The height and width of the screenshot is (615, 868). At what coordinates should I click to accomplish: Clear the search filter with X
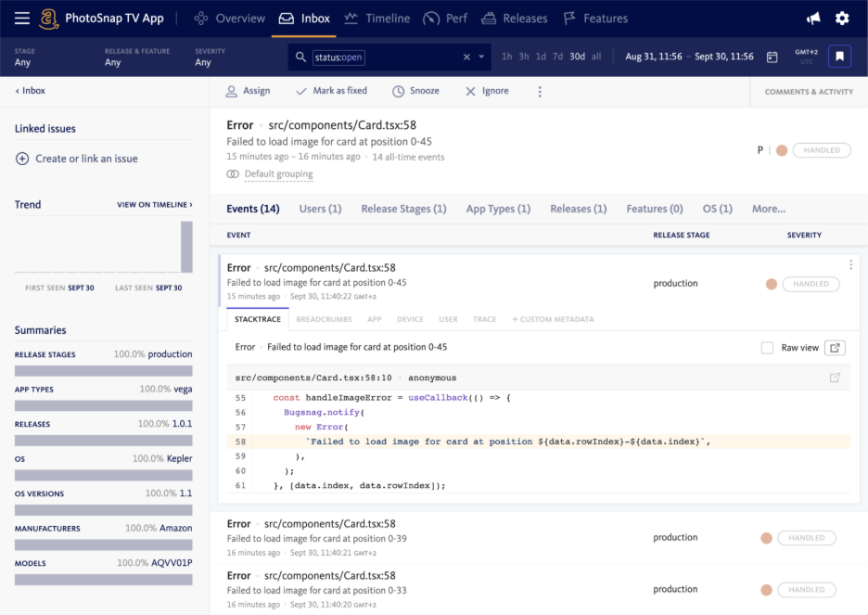tap(466, 57)
